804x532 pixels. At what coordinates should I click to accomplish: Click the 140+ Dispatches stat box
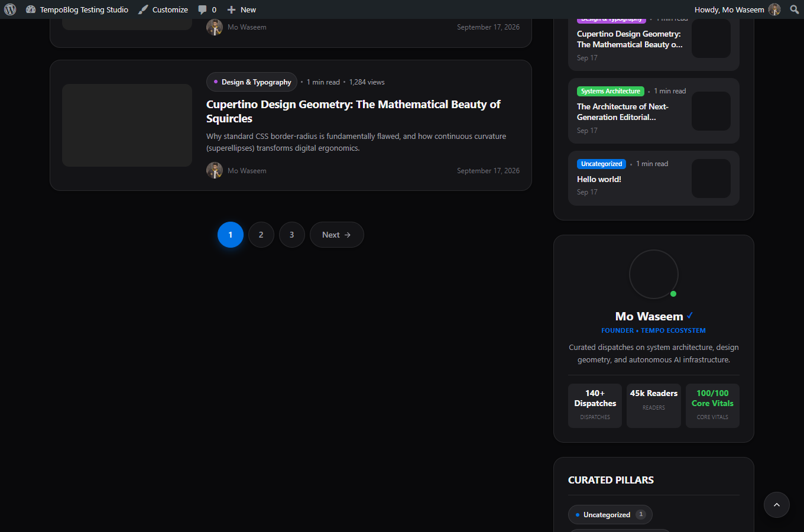[x=595, y=406]
